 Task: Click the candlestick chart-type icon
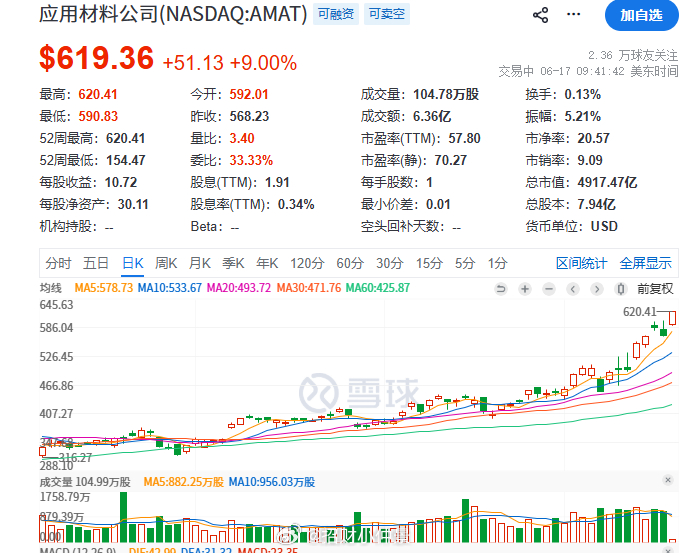coord(620,289)
